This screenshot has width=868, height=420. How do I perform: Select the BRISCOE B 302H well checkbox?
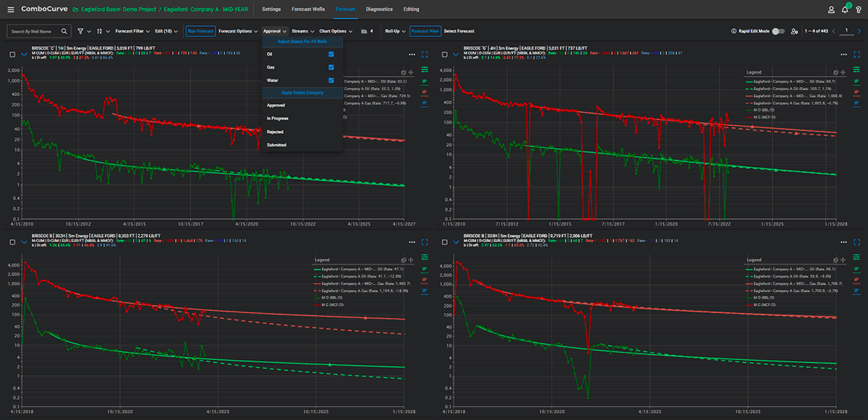point(12,244)
